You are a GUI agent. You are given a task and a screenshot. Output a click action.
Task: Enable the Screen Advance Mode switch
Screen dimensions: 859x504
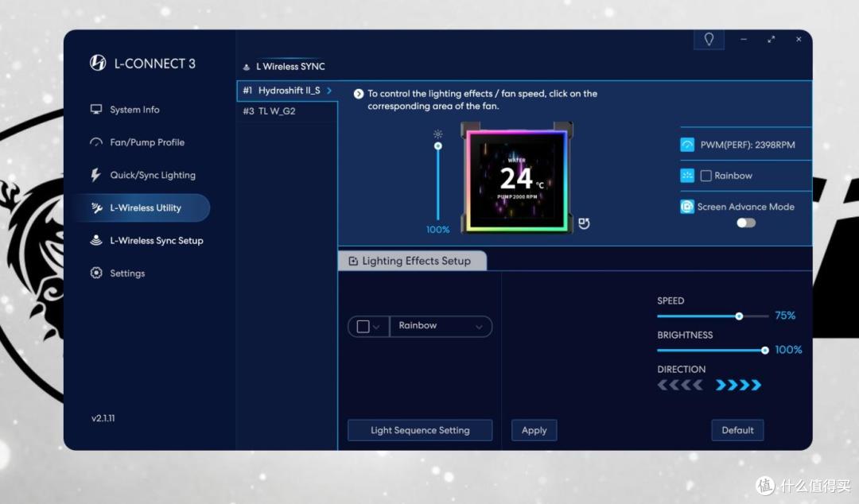746,223
